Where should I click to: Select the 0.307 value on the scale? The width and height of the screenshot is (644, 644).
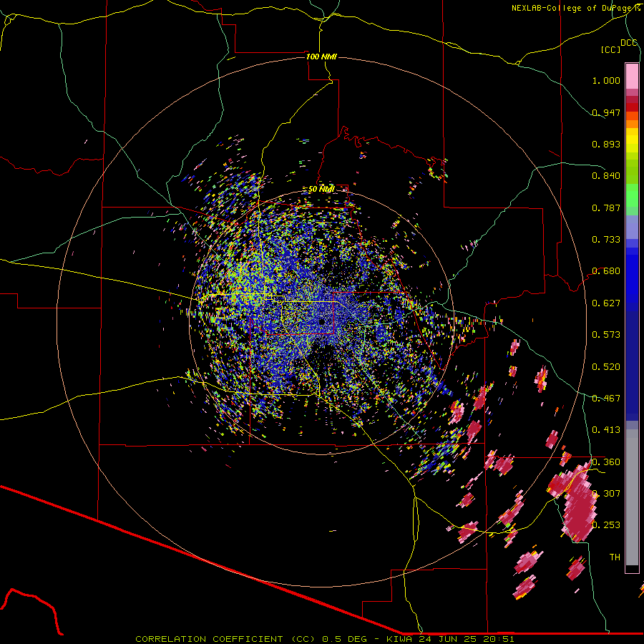(x=606, y=494)
